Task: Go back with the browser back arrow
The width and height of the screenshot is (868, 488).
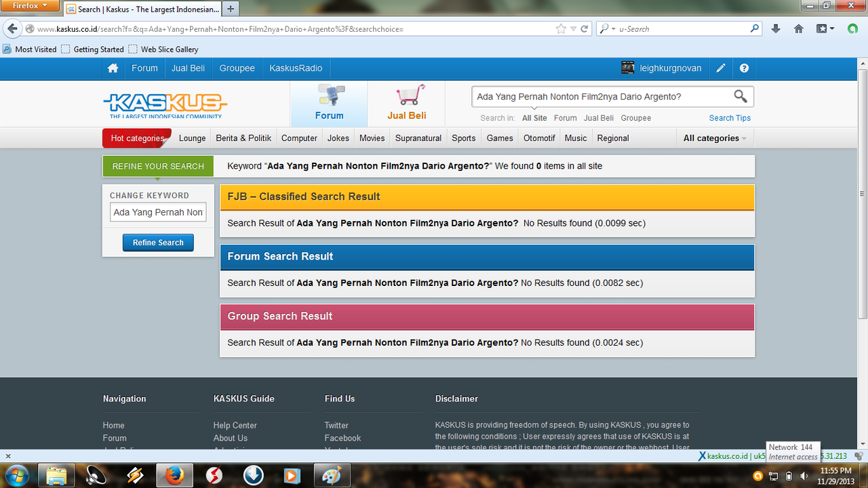Action: (13, 29)
